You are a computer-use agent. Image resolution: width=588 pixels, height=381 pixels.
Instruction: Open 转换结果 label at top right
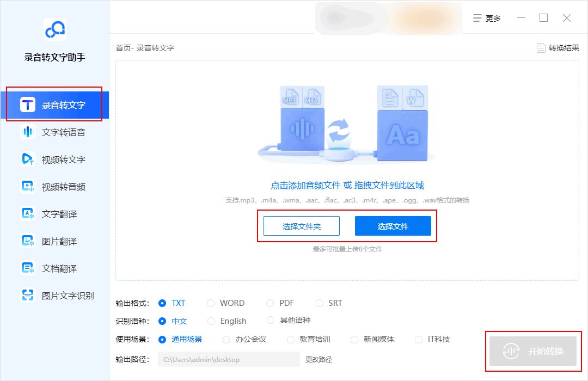563,48
